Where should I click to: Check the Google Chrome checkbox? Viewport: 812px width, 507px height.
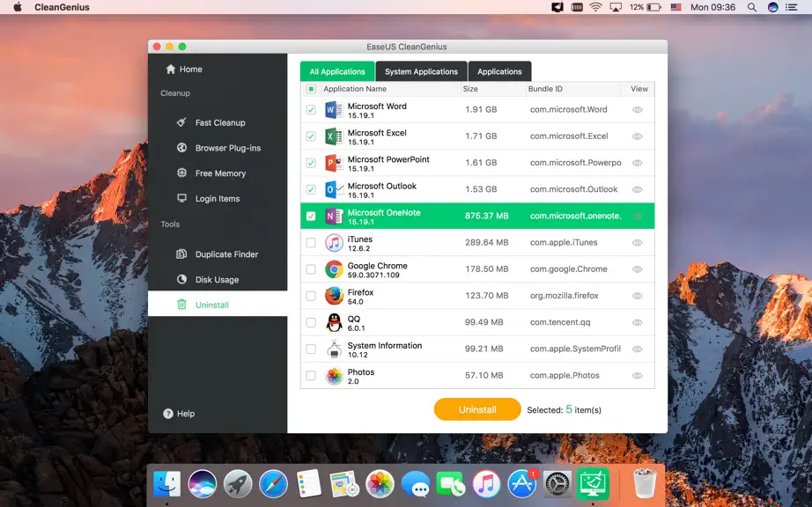tap(311, 269)
